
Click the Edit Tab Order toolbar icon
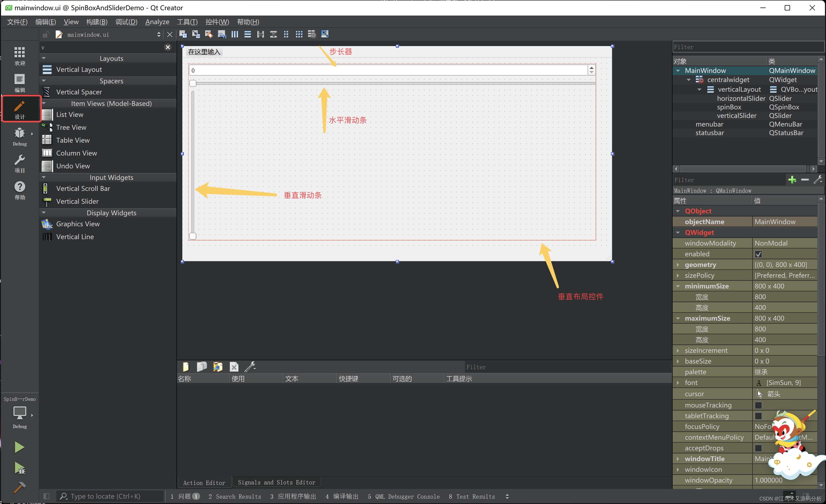point(222,34)
